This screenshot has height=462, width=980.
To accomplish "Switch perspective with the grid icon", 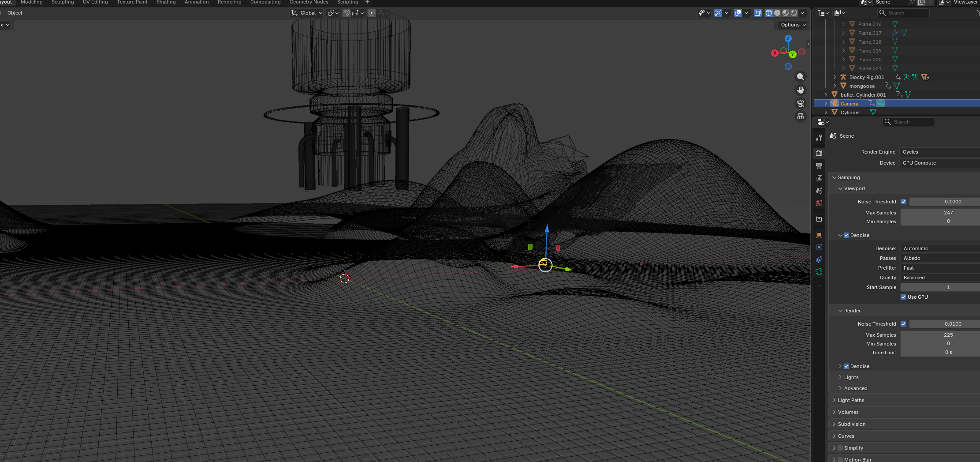I will pyautogui.click(x=800, y=116).
